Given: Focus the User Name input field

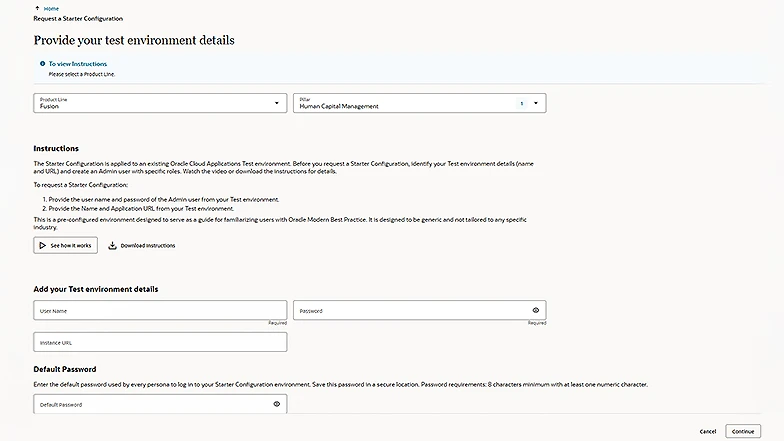Looking at the screenshot, I should [x=160, y=311].
